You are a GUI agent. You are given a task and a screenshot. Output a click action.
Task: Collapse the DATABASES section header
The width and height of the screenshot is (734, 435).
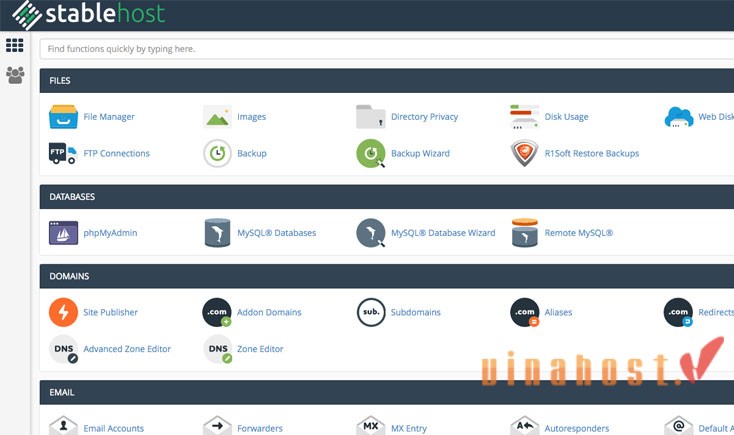[387, 197]
